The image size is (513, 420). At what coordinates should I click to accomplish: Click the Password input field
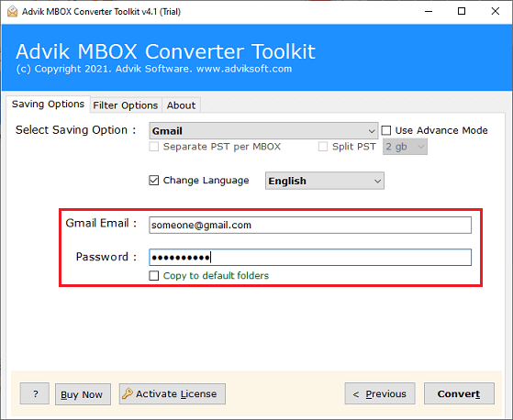[310, 258]
